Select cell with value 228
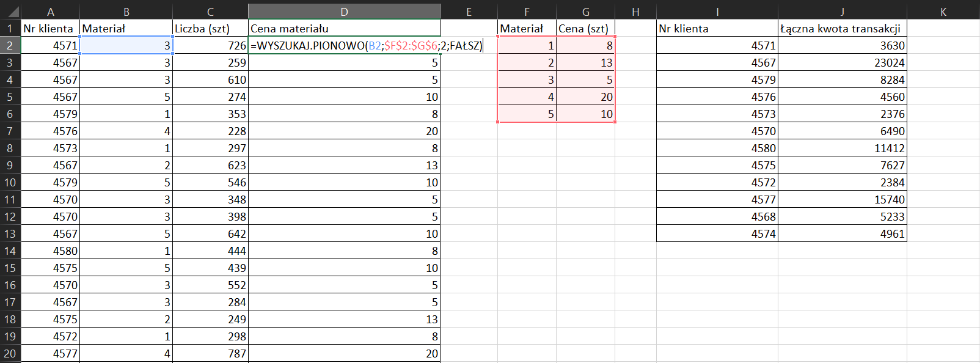The image size is (980, 363). pos(211,131)
